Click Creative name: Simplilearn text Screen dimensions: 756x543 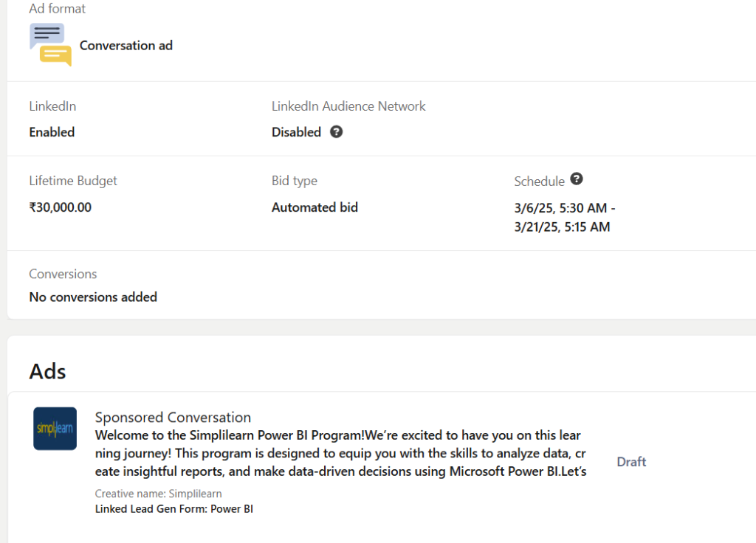(158, 494)
